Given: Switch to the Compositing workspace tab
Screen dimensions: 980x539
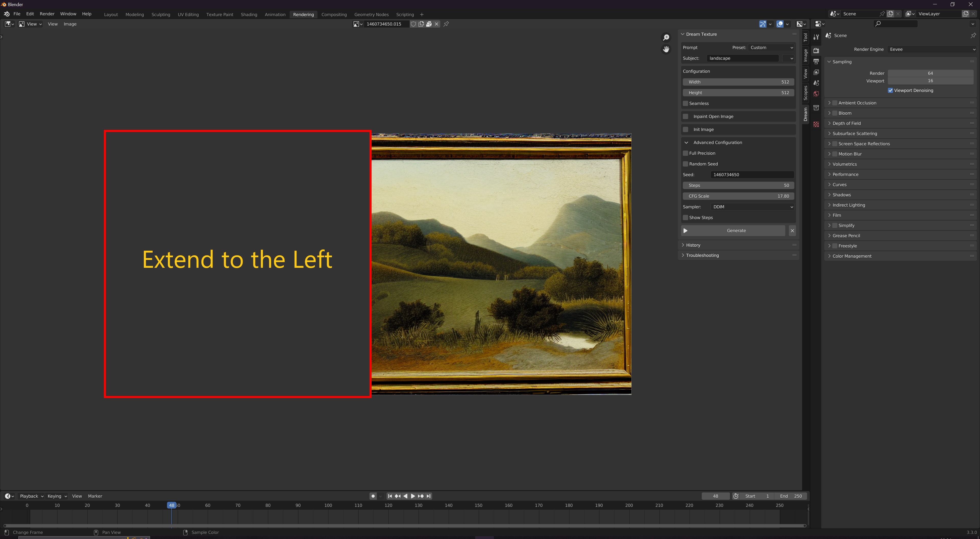Looking at the screenshot, I should [x=334, y=15].
